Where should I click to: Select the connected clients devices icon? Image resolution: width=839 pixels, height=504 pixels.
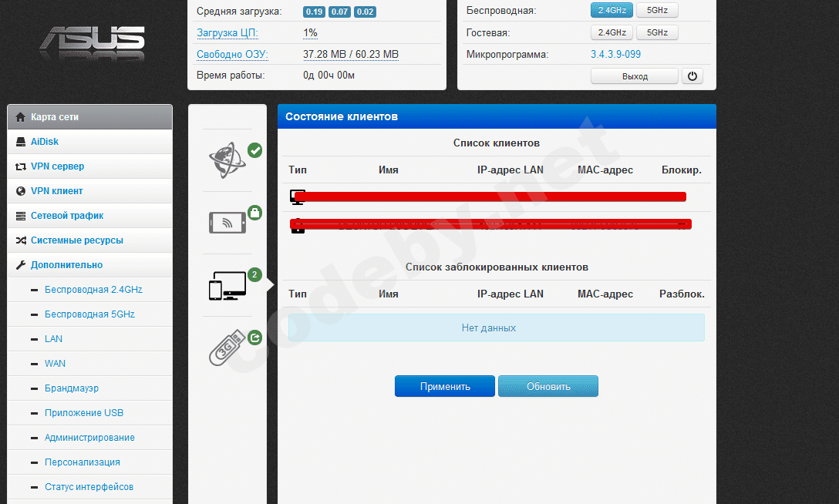pyautogui.click(x=227, y=287)
